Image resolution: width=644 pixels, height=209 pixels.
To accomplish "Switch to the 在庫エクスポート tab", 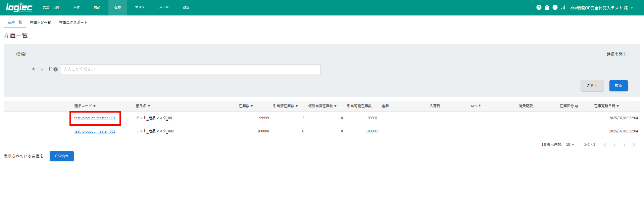I will 73,23.
